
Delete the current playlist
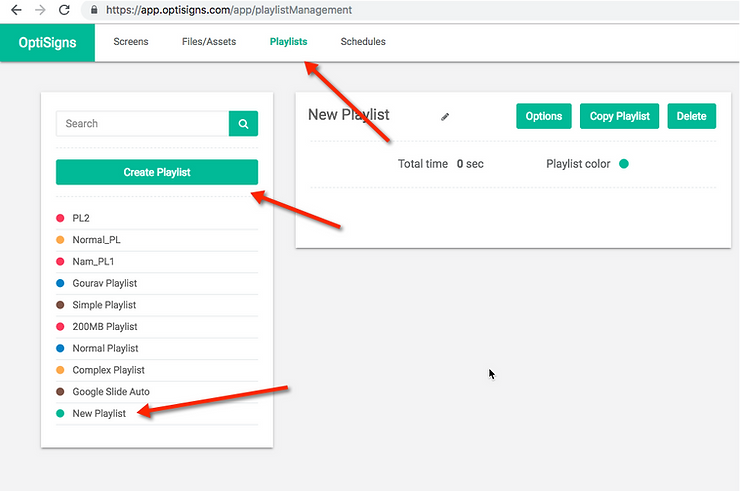click(x=691, y=116)
